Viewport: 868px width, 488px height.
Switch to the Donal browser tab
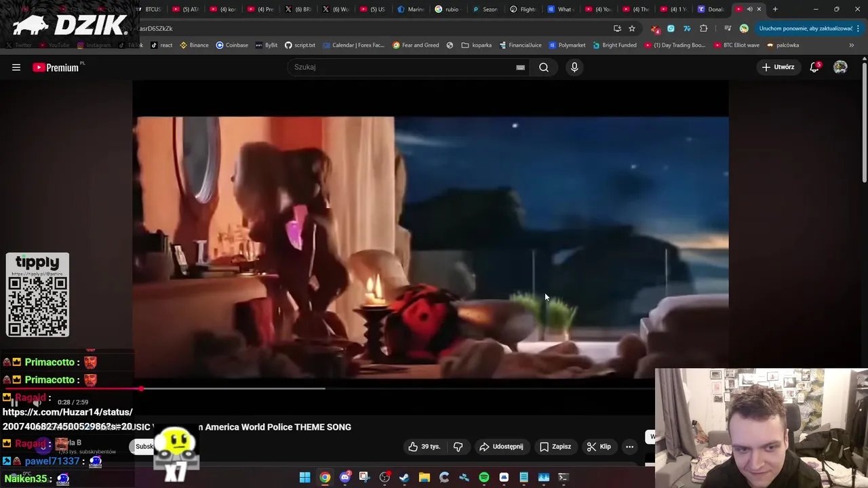711,9
